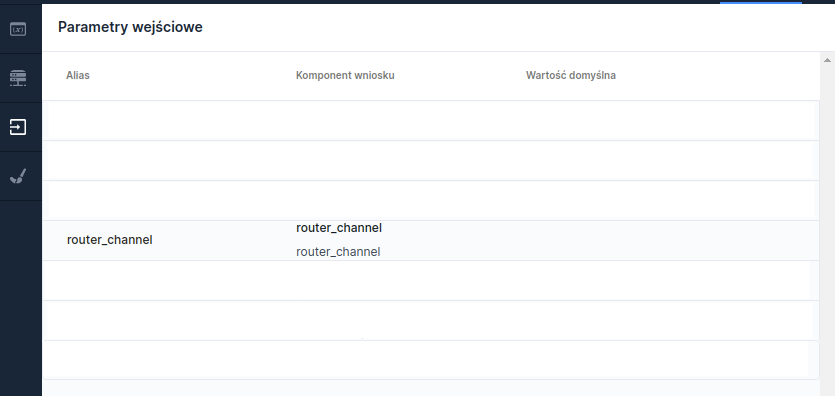Click the scrollbar up arrow
Image resolution: width=835 pixels, height=396 pixels.
point(827,60)
